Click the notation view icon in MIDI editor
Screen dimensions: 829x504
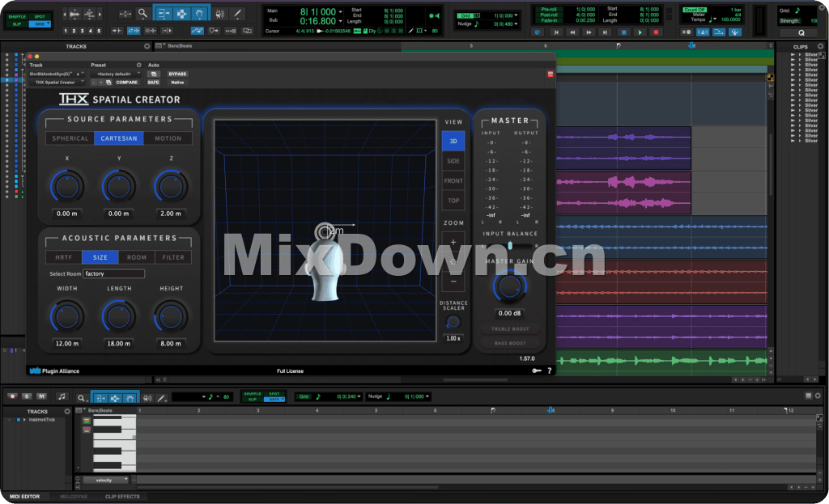pos(62,396)
